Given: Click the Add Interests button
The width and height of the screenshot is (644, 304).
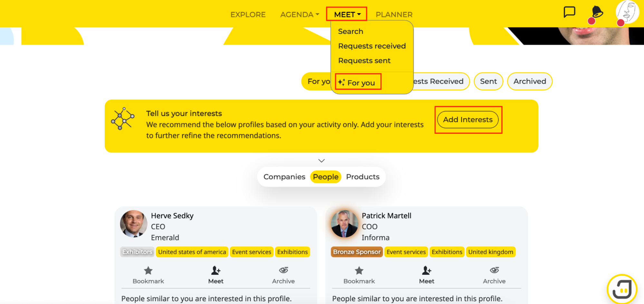Looking at the screenshot, I should [468, 120].
